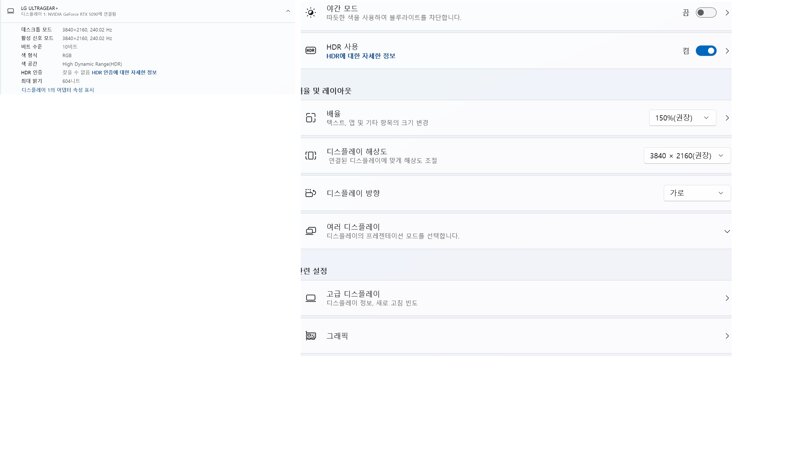Open the 디스플레이 1의 어댑터 속성 표시 link
800x450 pixels.
click(x=58, y=90)
